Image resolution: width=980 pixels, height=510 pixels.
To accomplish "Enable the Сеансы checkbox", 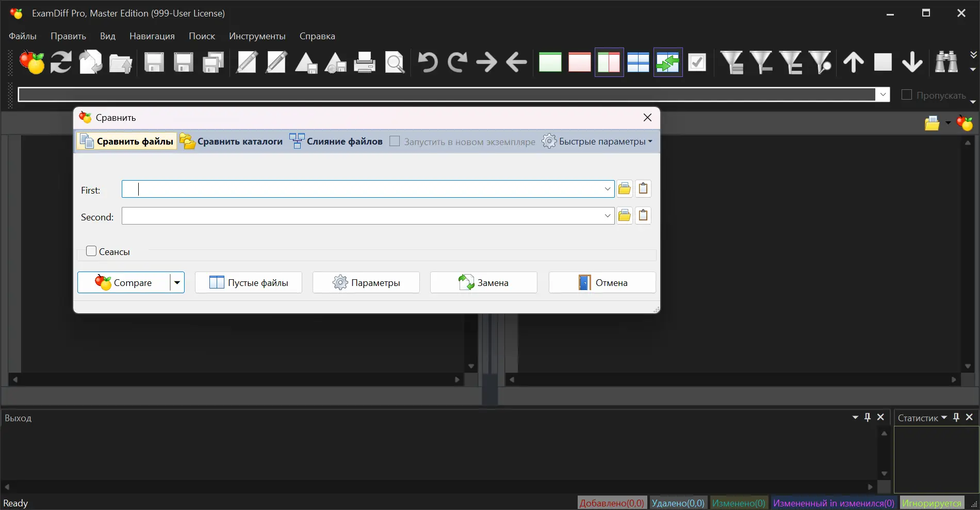I will click(x=91, y=251).
